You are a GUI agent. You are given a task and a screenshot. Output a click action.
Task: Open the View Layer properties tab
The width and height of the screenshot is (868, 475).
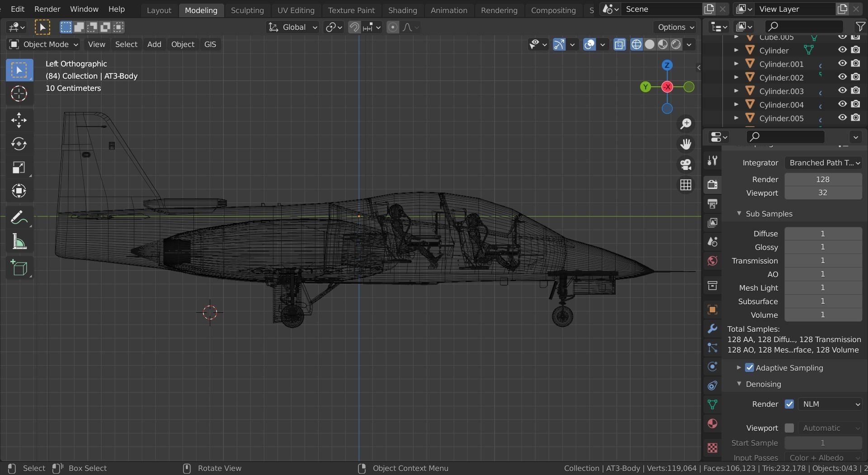pos(712,222)
